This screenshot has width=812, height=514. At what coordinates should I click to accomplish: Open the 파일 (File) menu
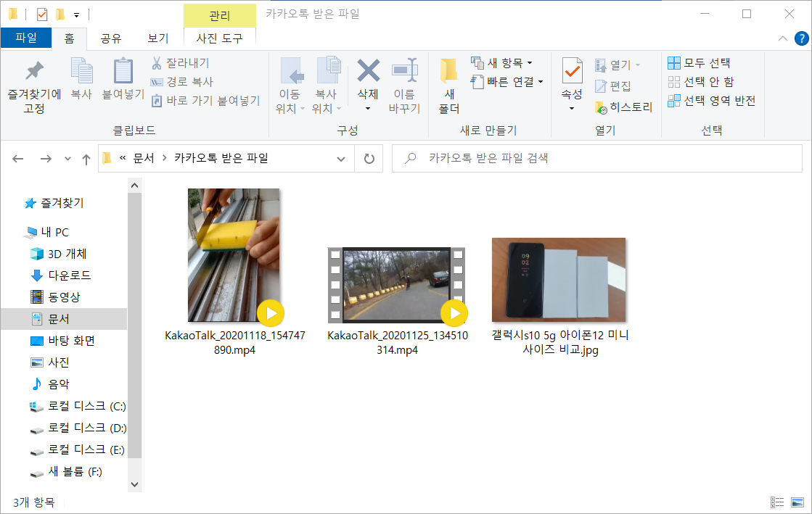[26, 38]
